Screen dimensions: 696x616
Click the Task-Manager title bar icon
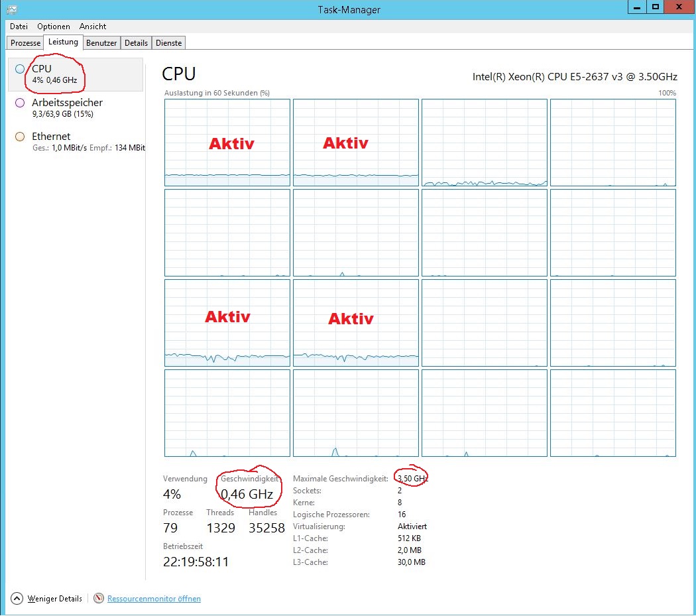point(11,9)
